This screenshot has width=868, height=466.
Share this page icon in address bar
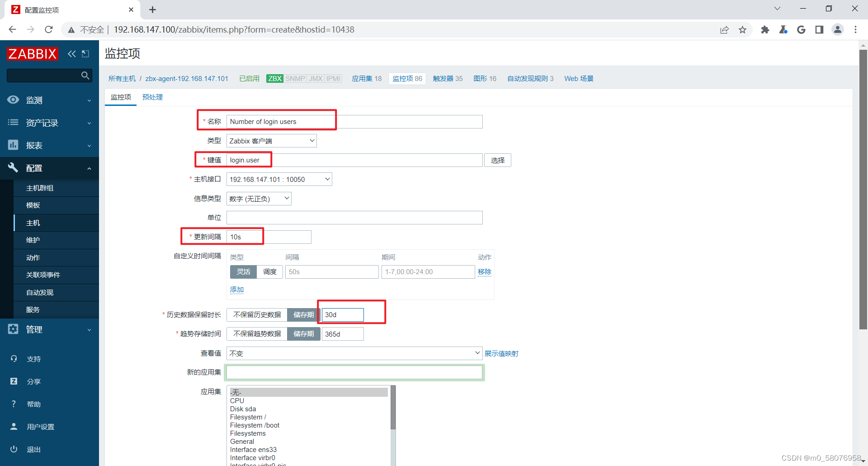[724, 30]
